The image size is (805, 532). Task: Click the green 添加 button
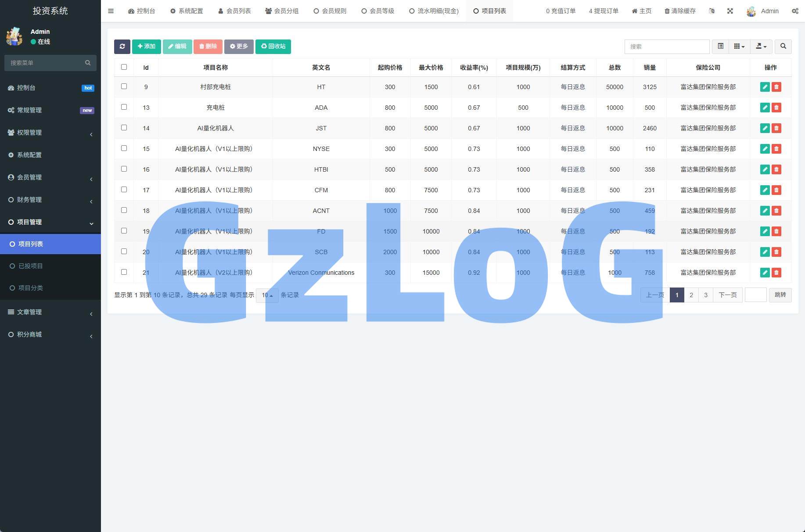tap(146, 47)
